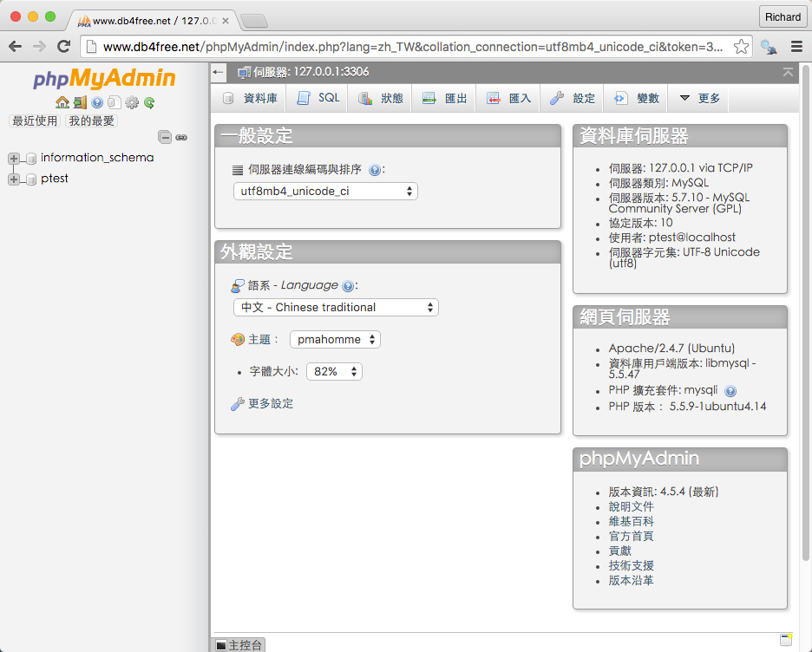Click the collapse-all icon in navigation tree

165,137
